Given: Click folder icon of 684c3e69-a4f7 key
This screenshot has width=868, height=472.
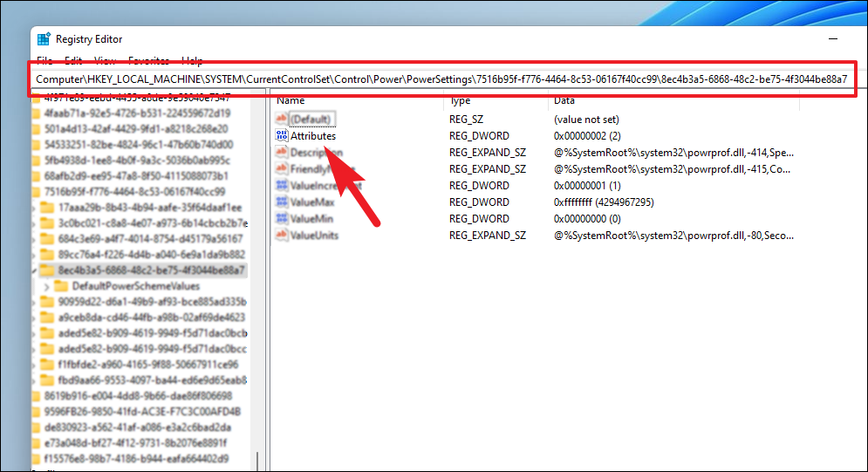Looking at the screenshot, I should (x=48, y=239).
